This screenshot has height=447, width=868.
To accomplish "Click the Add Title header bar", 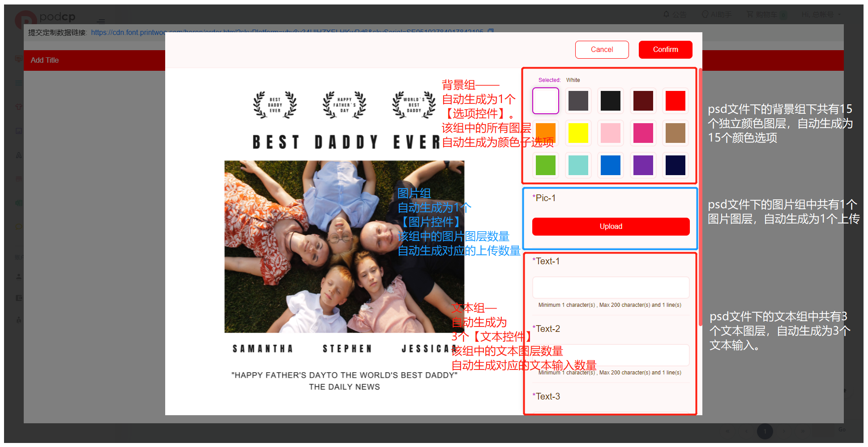I will 94,60.
